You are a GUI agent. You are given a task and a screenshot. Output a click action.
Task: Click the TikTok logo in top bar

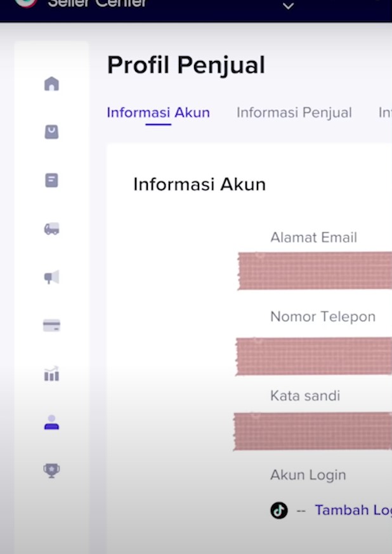[26, 3]
